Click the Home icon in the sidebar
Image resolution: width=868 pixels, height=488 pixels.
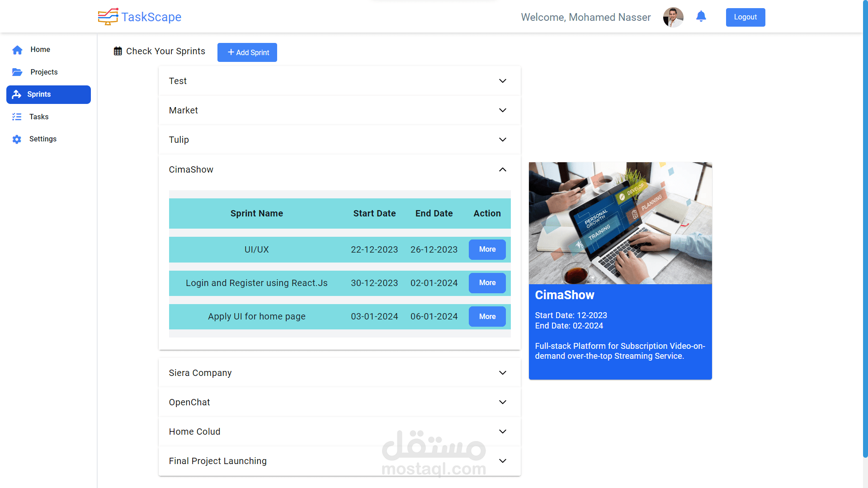pyautogui.click(x=17, y=50)
